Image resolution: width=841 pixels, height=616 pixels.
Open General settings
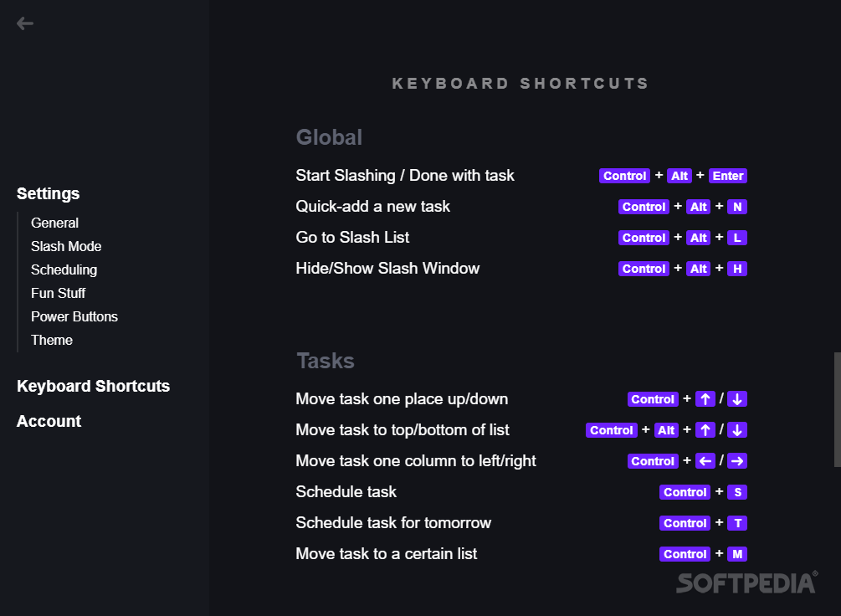[54, 223]
